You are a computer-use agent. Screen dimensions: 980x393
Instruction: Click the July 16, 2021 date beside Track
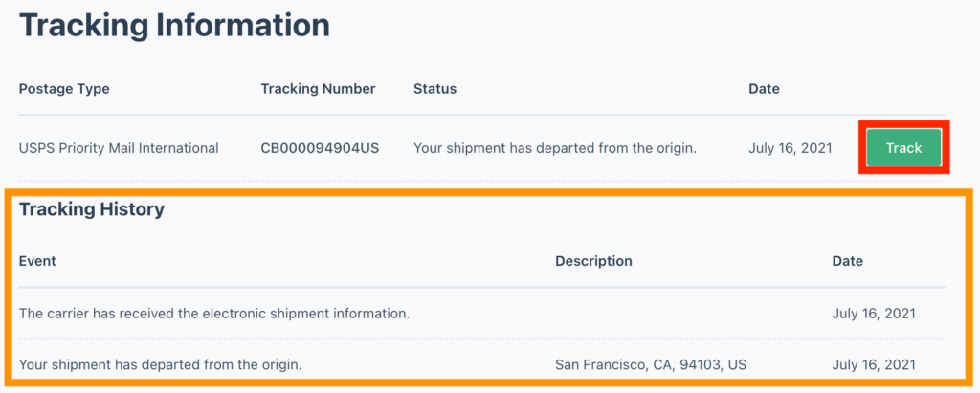pyautogui.click(x=790, y=148)
